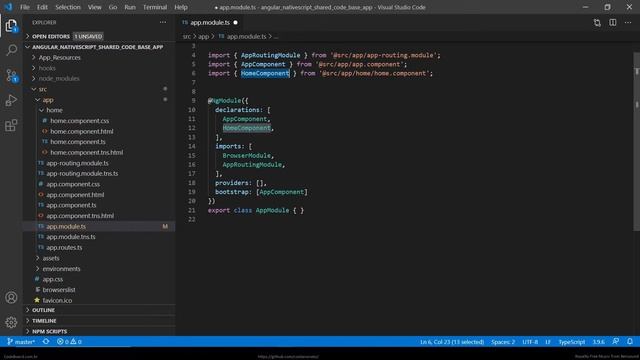Expand the node_modules folder
The height and width of the screenshot is (360, 640).
pos(99,78)
